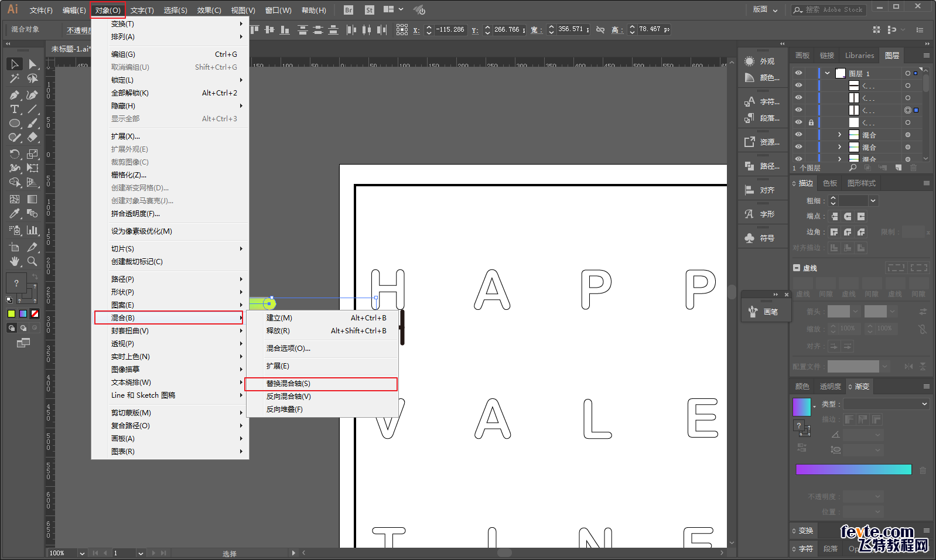Choose 建立(M) in the blend submenu
Screen dimensions: 936x560
pyautogui.click(x=322, y=318)
